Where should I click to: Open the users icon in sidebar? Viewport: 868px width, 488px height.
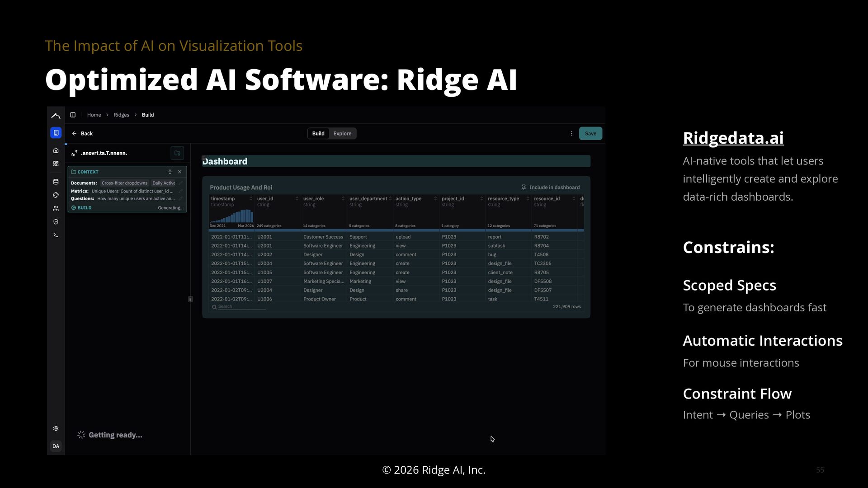56,208
